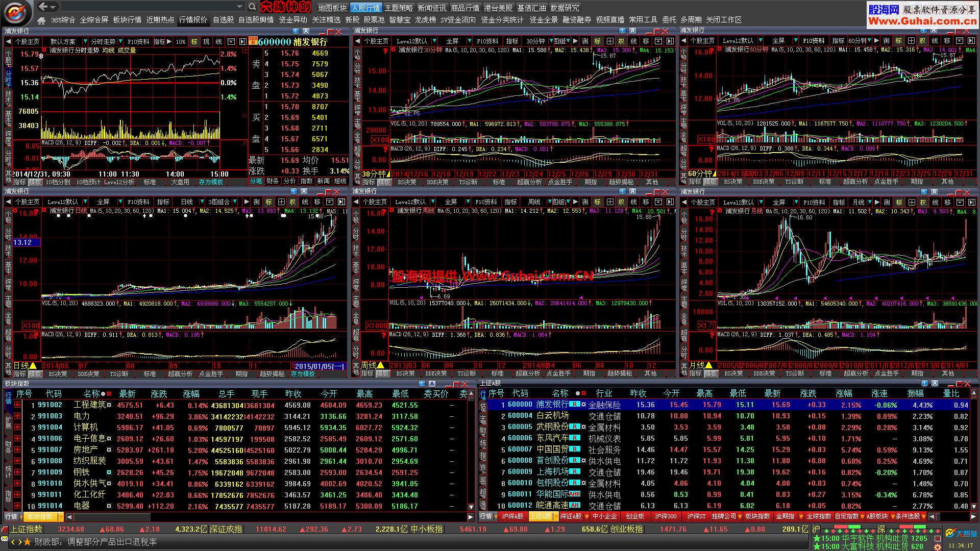The image size is (980, 551).
Task: Open the 新闻资讯 menu tab
Action: coord(432,8)
